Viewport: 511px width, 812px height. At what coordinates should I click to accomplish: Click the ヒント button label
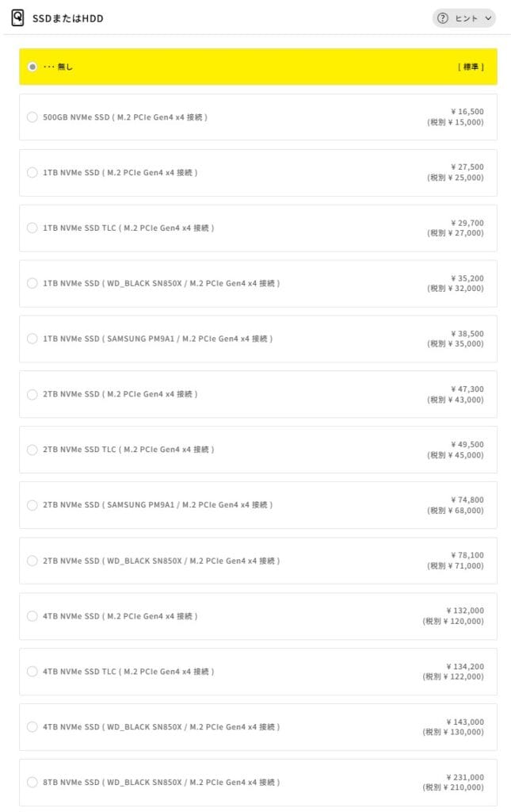[x=467, y=18]
